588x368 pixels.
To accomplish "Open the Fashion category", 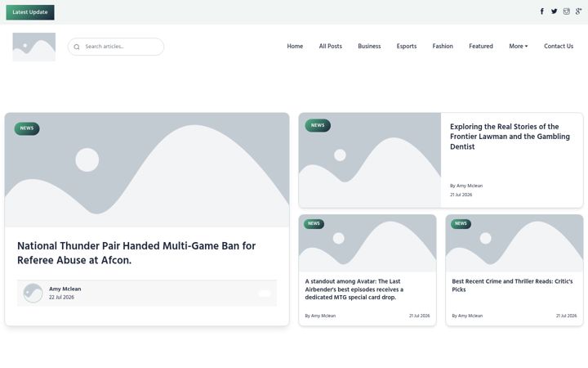I will click(443, 46).
